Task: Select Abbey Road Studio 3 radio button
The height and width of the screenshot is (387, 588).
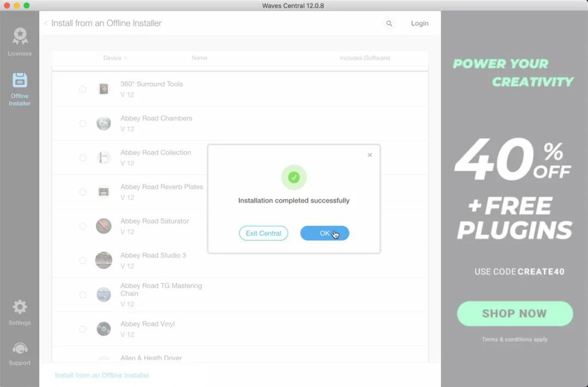Action: click(x=83, y=260)
